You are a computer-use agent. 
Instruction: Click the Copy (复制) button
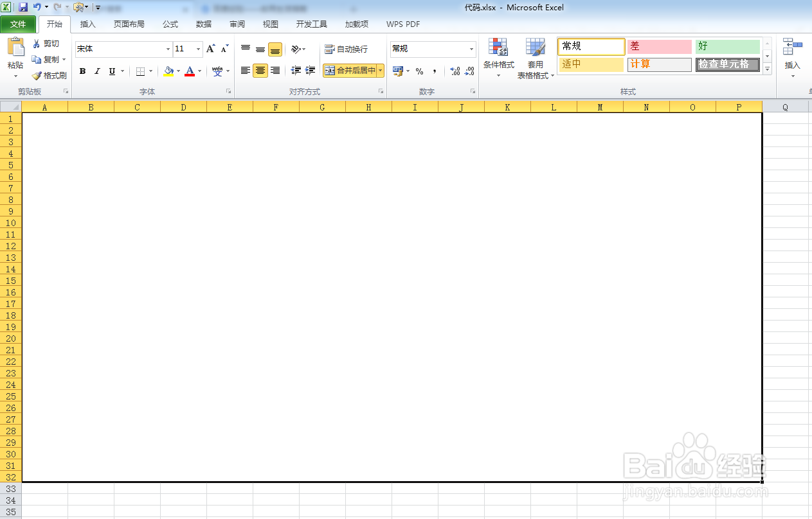point(45,59)
